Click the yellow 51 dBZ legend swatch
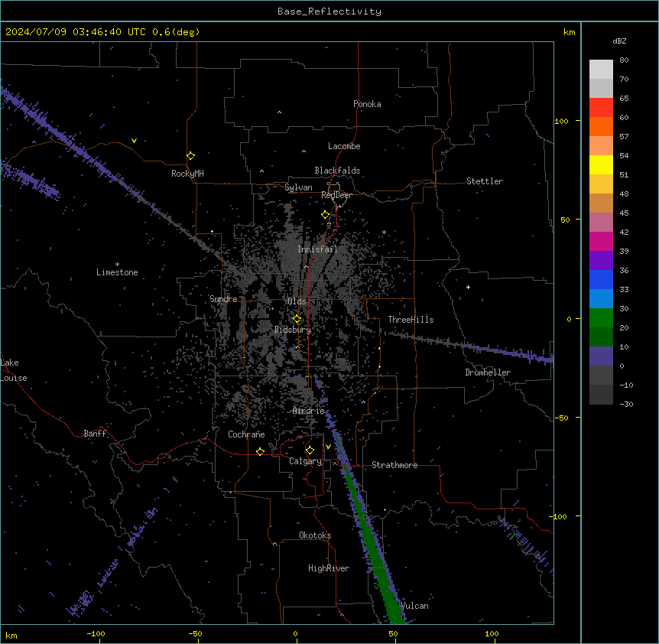This screenshot has width=659, height=644. (x=601, y=164)
